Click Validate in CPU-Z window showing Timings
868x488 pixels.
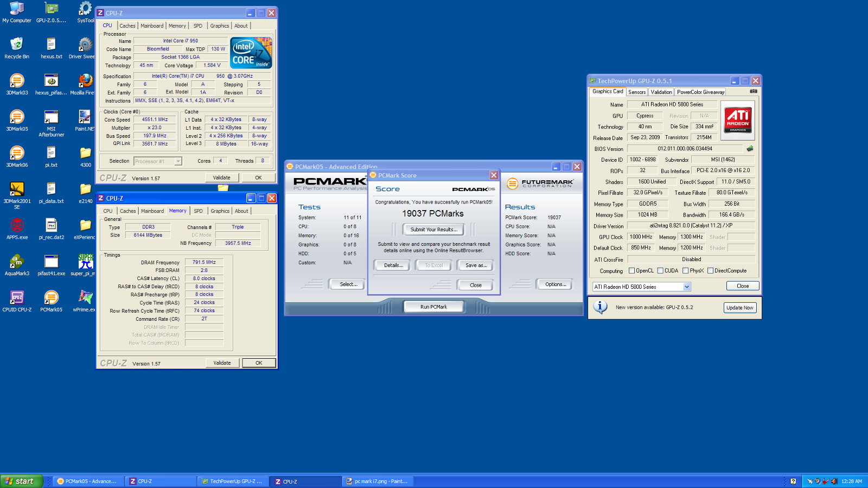(222, 363)
